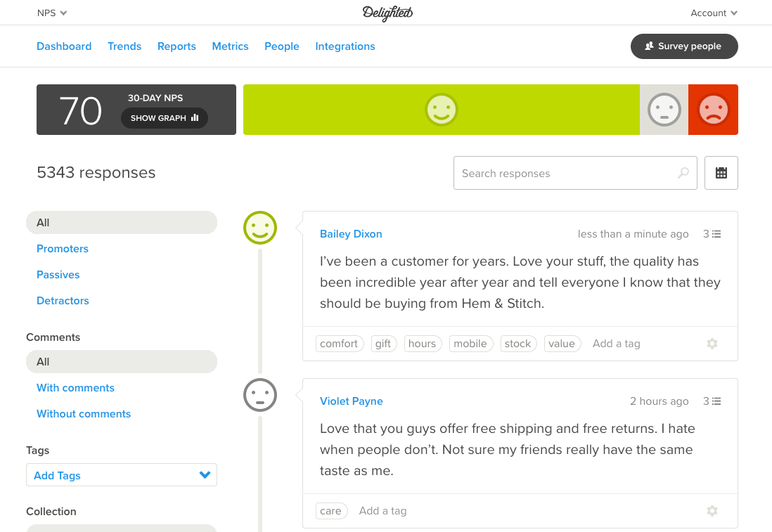Show only responses With comments
Viewport: 772px width, 532px height.
coord(75,388)
